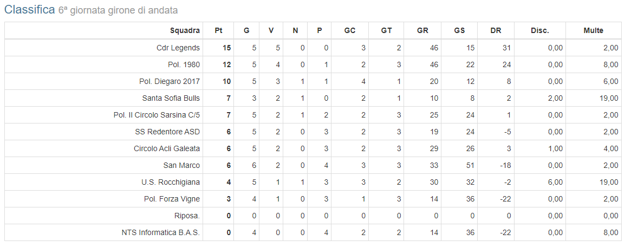Click Pol. Diegaro 2017 team name

pos(170,81)
